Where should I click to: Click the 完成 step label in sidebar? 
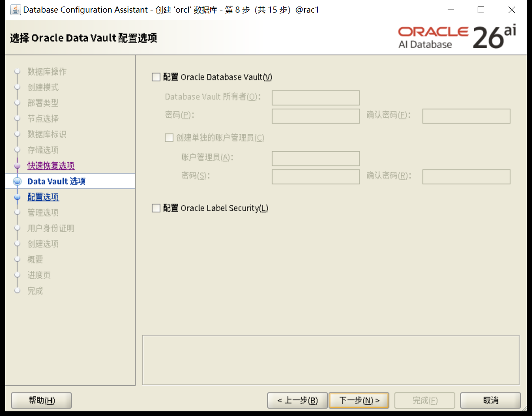(x=35, y=291)
